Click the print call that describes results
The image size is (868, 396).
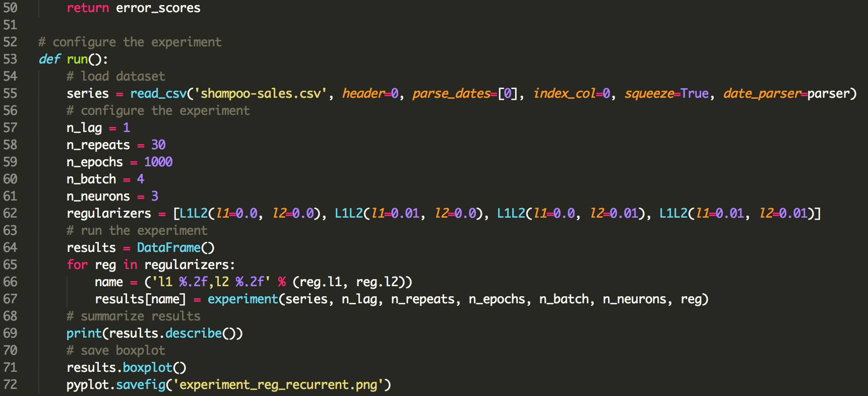(x=84, y=334)
